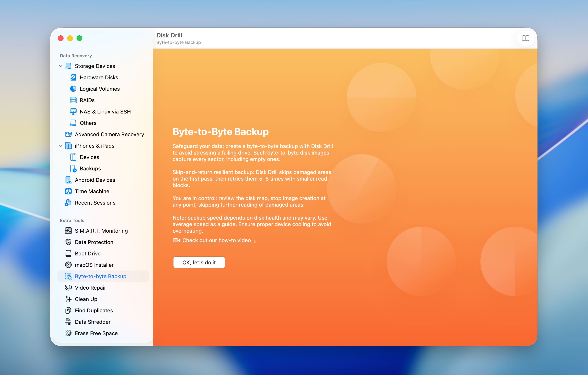Open Boot Drive tool
The width and height of the screenshot is (588, 375).
[x=88, y=254]
